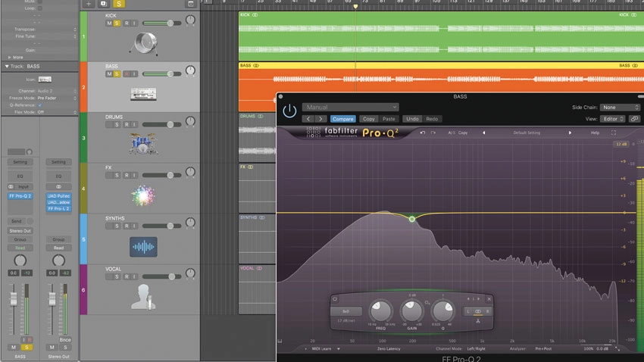This screenshot has height=362, width=644.
Task: Toggle the plugin power bypass button
Action: [x=289, y=111]
